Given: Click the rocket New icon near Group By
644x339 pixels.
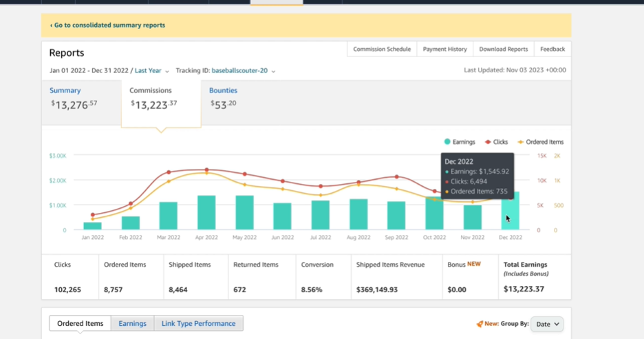Looking at the screenshot, I should click(x=480, y=325).
